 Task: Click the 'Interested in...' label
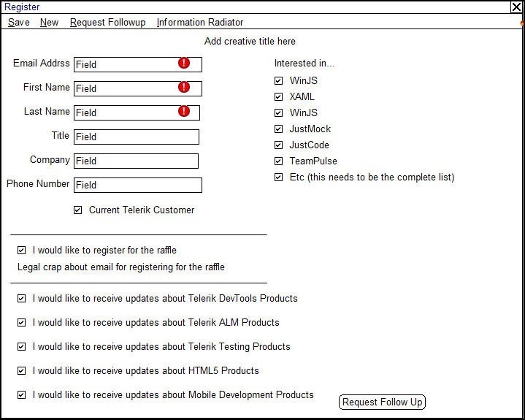pyautogui.click(x=304, y=63)
